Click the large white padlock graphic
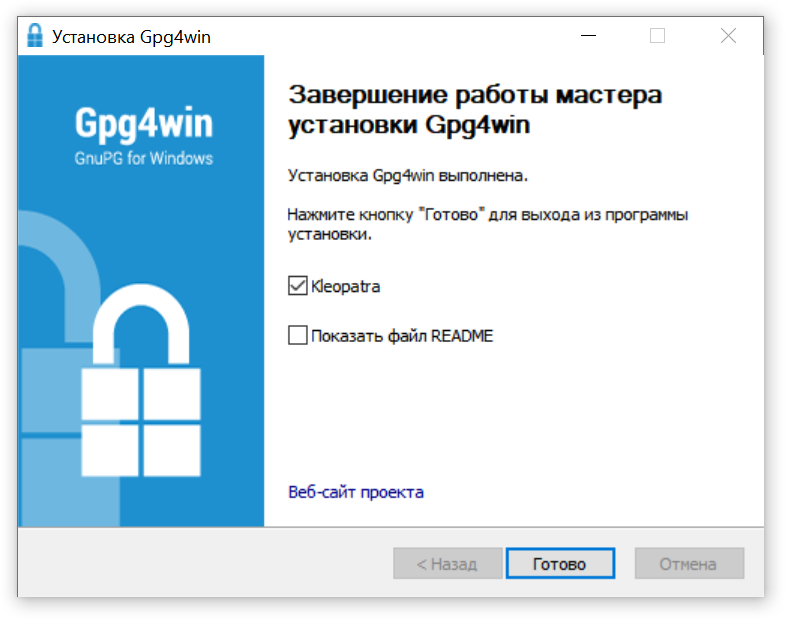The height and width of the screenshot is (619, 785). 141,380
